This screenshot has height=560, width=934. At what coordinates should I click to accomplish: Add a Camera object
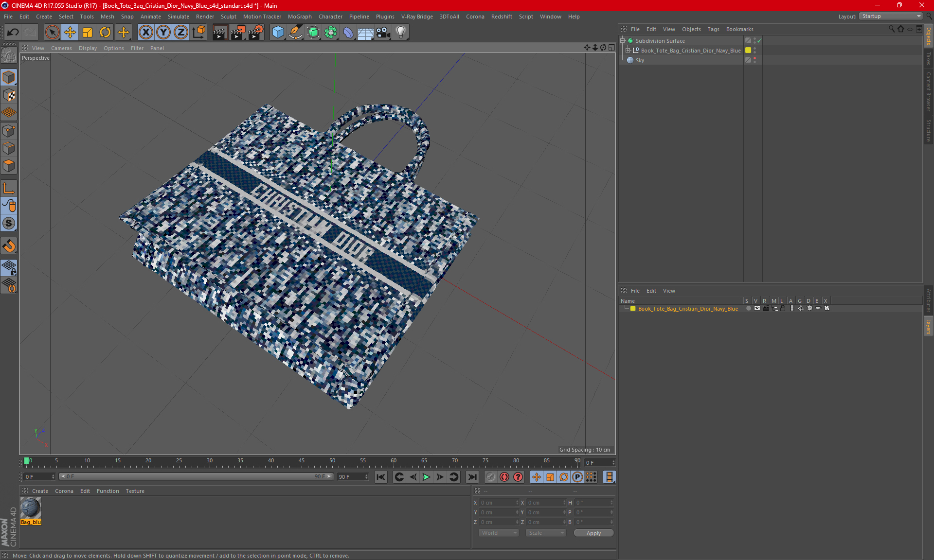point(383,33)
